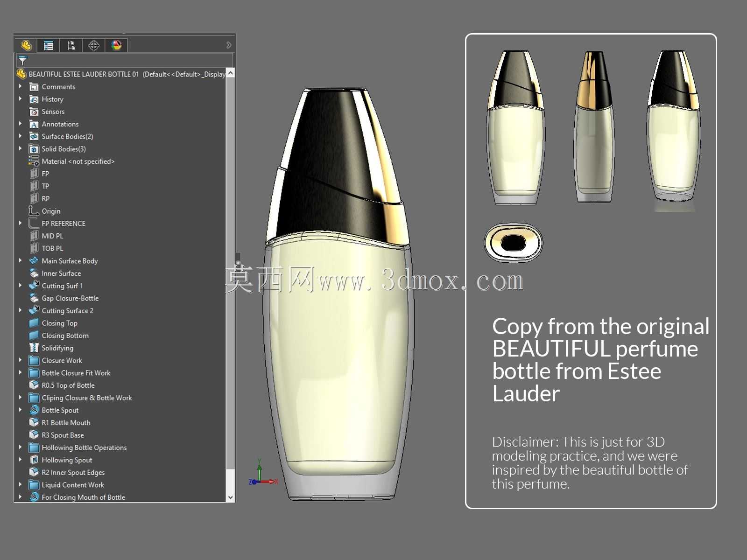Open the DimXpertManager tab

(x=94, y=45)
